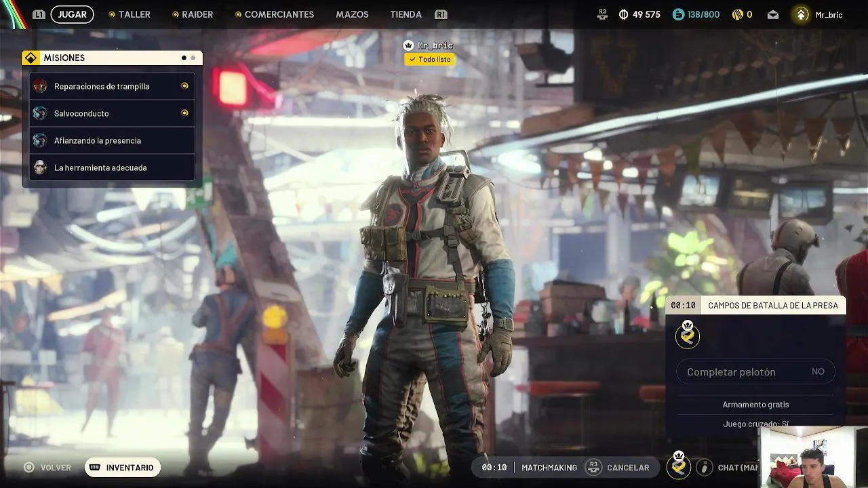Click the Afianzando la presencia trader portrait
Image resolution: width=868 pixels, height=488 pixels.
(x=40, y=140)
